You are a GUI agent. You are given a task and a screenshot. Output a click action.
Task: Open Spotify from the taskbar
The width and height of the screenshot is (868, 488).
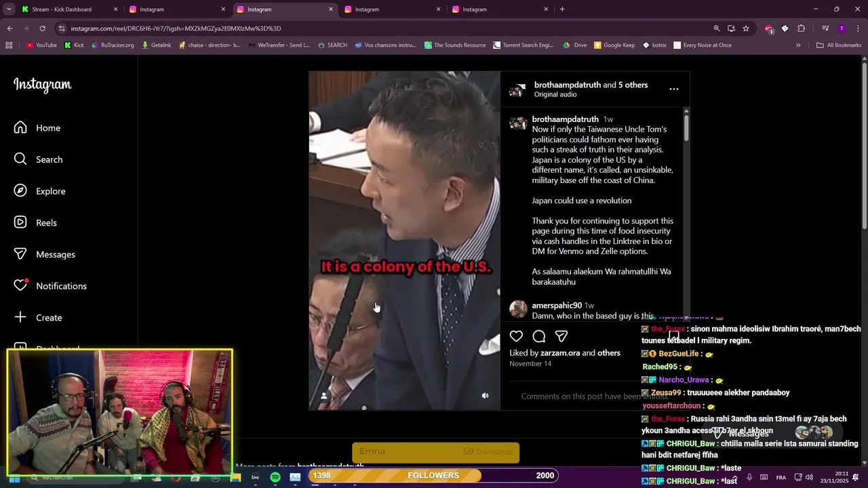point(275,477)
